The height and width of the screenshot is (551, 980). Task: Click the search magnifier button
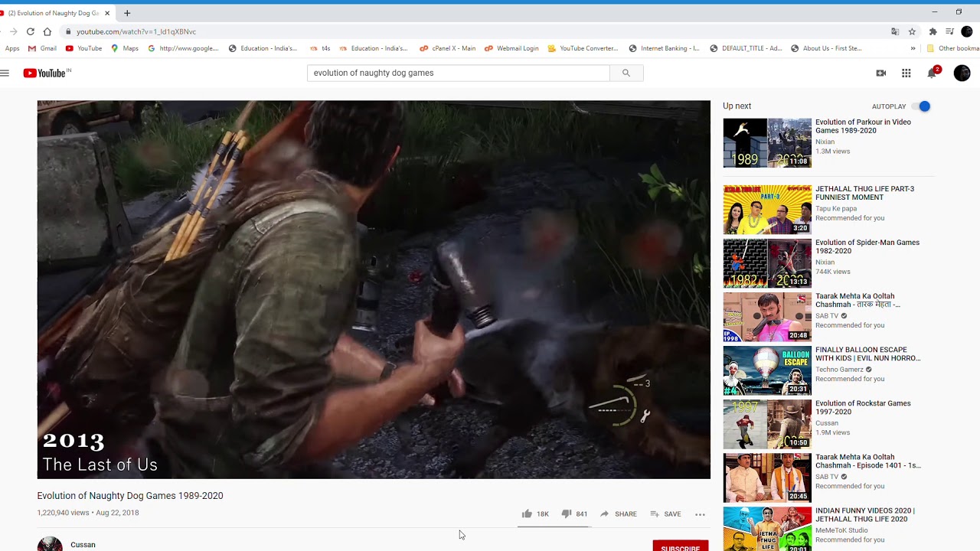tap(626, 73)
